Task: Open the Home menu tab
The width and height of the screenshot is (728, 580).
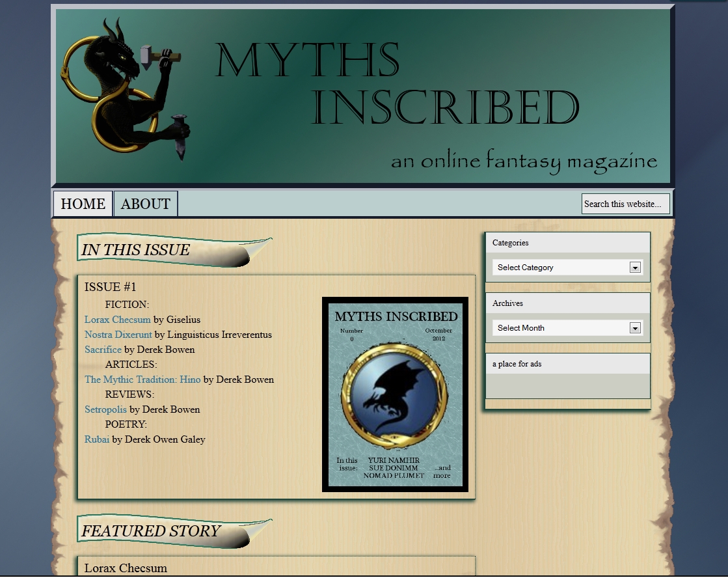Action: (83, 204)
